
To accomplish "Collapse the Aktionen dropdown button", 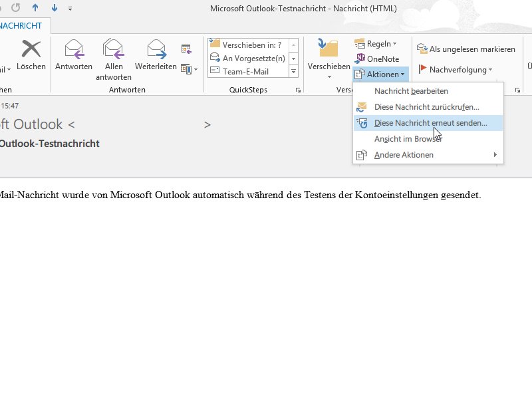I will pos(380,74).
